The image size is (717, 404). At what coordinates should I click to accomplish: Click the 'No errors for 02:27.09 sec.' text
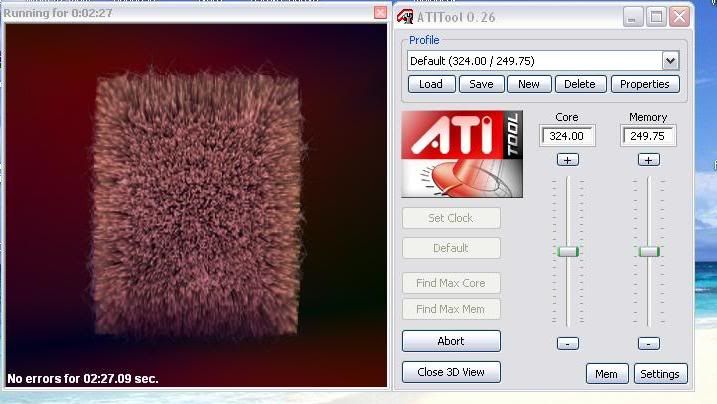click(83, 378)
